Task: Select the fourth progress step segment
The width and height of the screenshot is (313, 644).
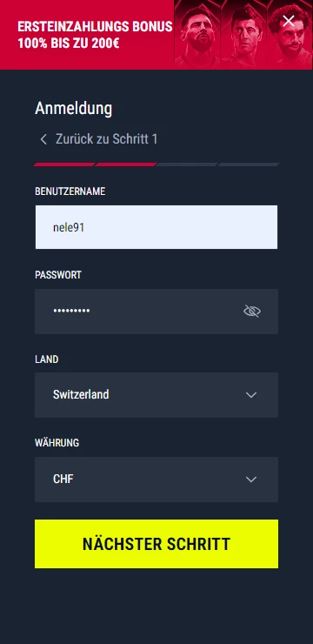Action: click(x=249, y=164)
